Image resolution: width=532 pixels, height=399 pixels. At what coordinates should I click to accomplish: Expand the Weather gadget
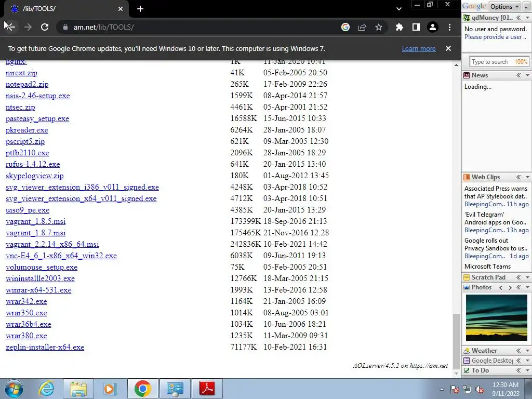tap(518, 351)
